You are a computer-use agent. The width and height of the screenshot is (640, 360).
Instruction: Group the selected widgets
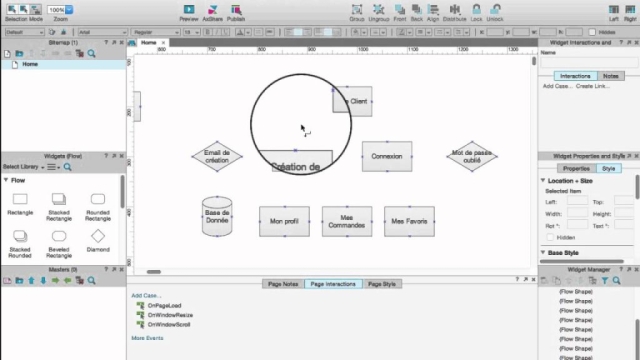point(357,9)
